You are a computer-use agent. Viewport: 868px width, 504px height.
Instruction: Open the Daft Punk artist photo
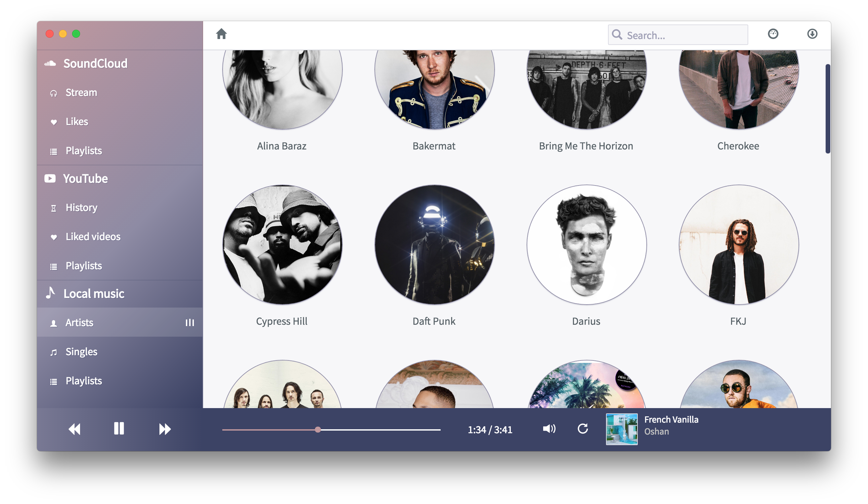434,245
